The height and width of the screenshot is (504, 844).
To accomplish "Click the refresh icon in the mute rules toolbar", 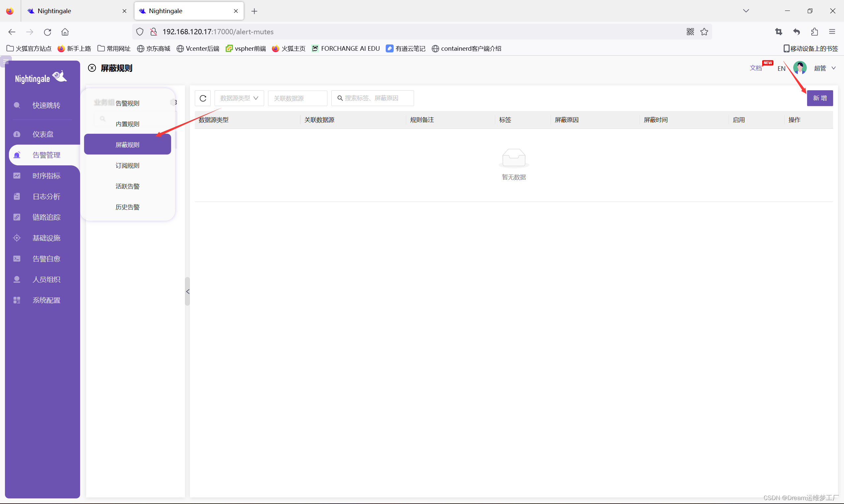I will click(x=202, y=98).
